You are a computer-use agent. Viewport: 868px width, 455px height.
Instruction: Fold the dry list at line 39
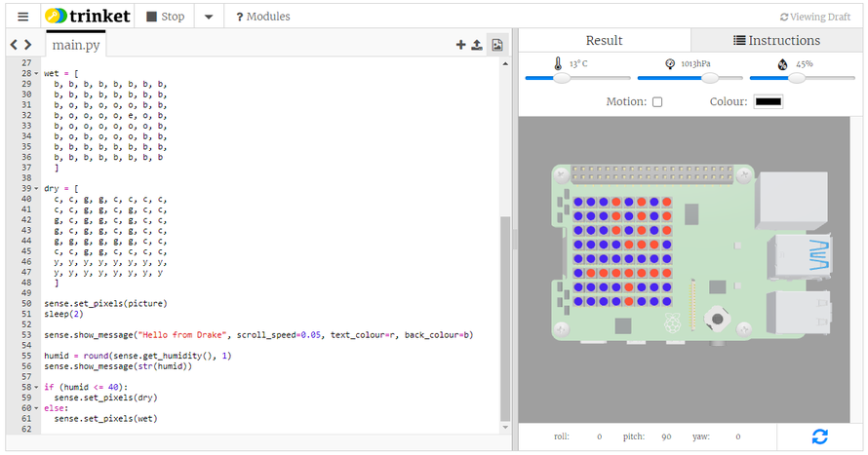point(37,188)
